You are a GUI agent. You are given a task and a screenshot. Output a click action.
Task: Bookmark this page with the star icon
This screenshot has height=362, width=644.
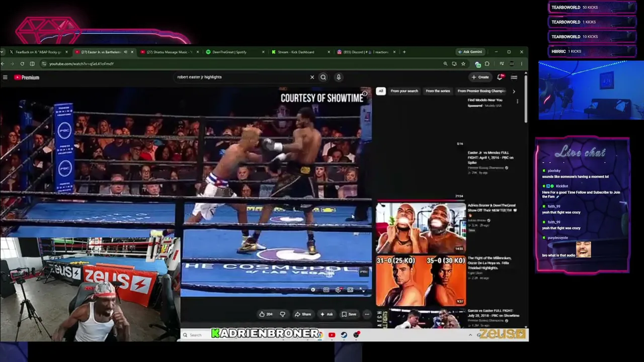(463, 64)
